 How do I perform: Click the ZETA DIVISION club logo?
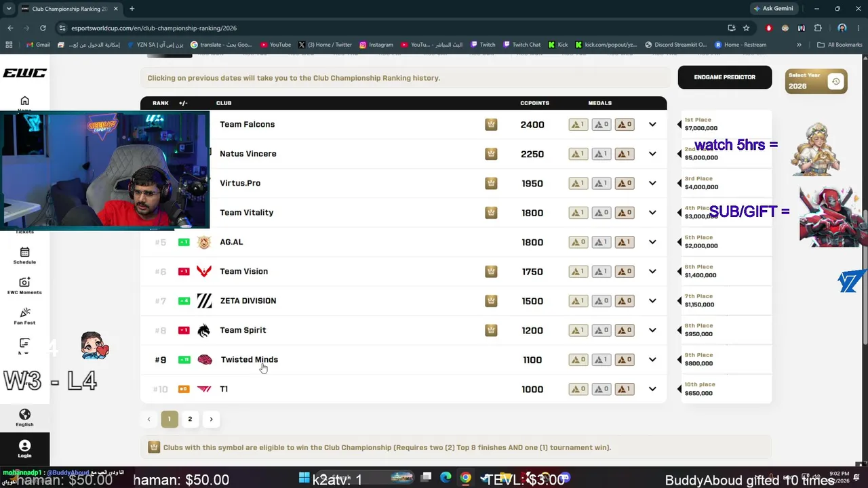204,301
